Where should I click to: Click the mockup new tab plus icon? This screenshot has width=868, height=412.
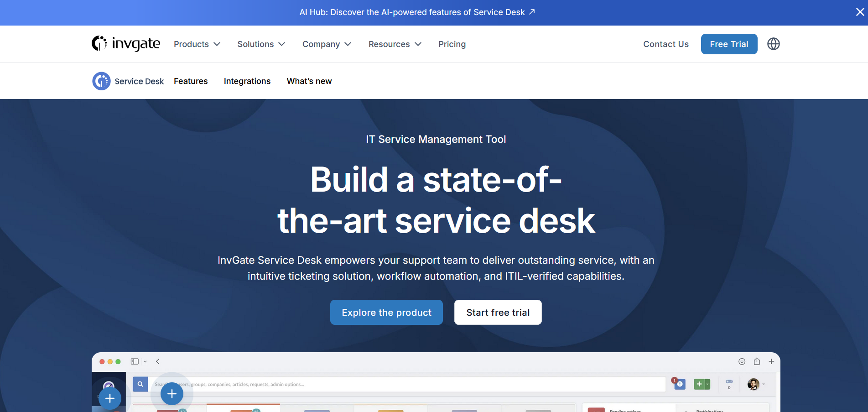coord(771,361)
